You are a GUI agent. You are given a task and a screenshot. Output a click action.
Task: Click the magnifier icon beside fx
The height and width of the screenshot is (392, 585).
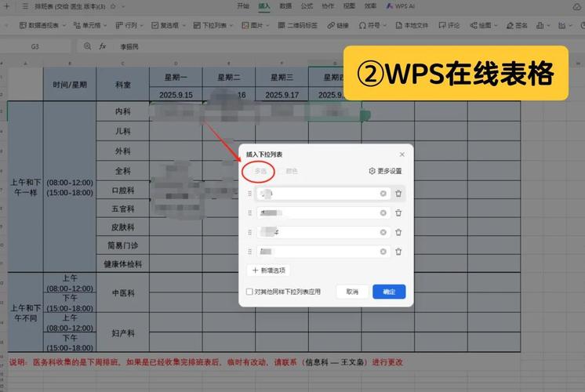[87, 46]
